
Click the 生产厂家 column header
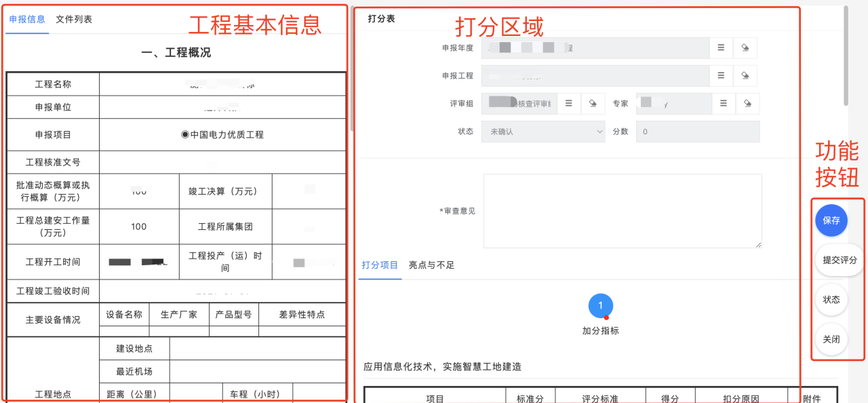(x=179, y=314)
